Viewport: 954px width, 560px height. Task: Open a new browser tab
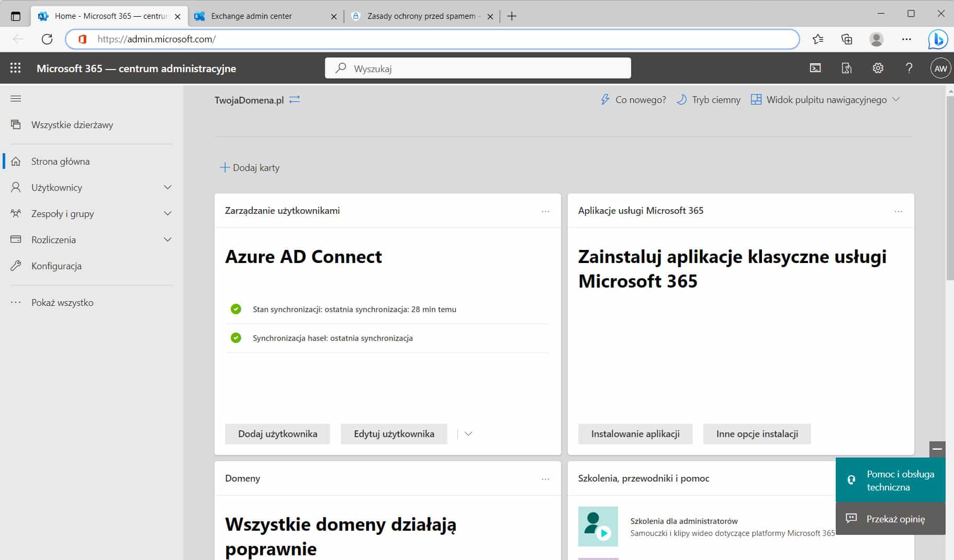point(512,16)
